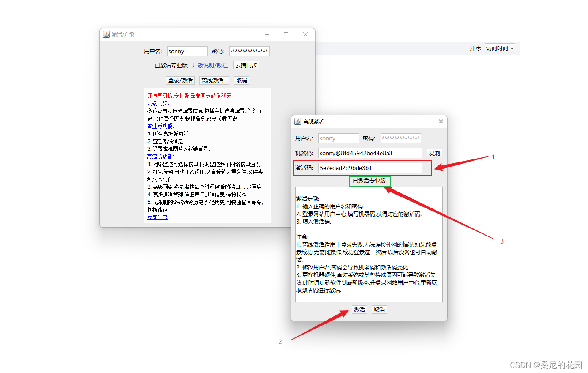Open the 离线激活... dialog button

pyautogui.click(x=215, y=80)
